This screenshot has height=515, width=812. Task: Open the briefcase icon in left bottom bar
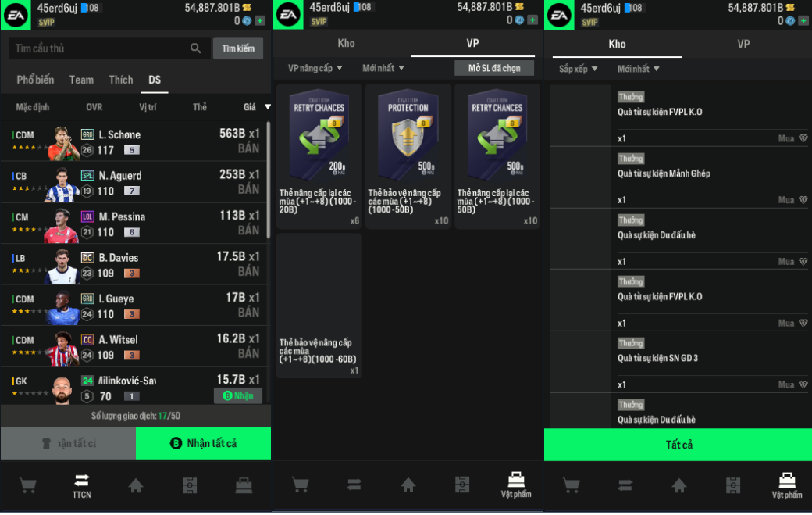pos(244,485)
